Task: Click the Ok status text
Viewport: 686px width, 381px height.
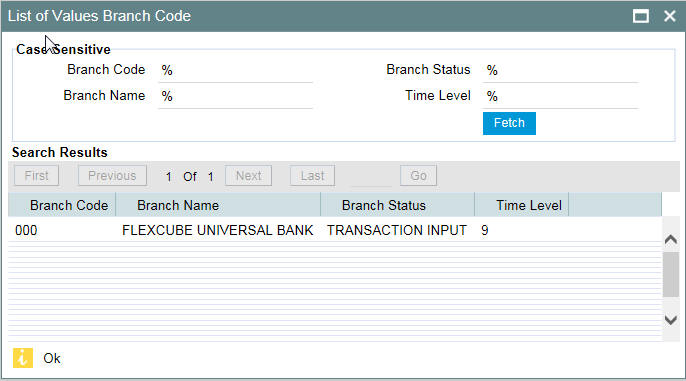Action: (x=52, y=358)
